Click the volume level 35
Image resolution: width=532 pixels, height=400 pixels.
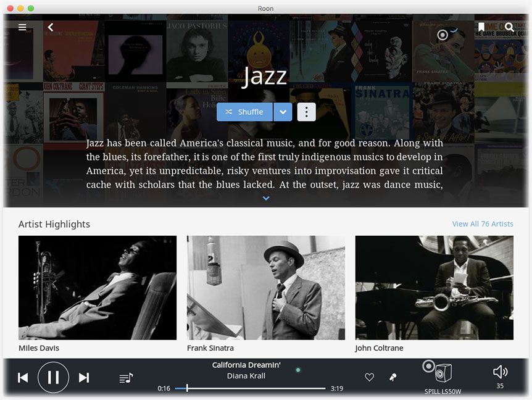500,386
